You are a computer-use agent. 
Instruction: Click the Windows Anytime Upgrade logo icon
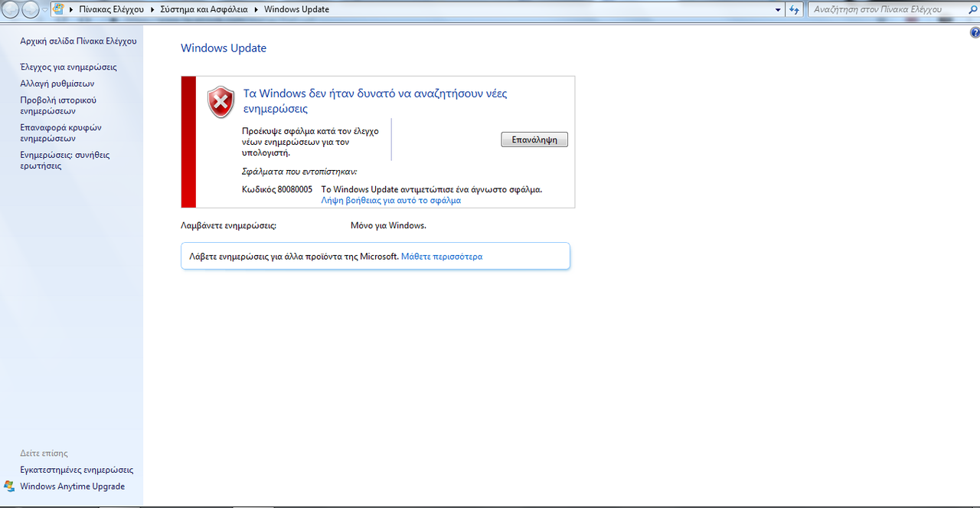(9, 487)
